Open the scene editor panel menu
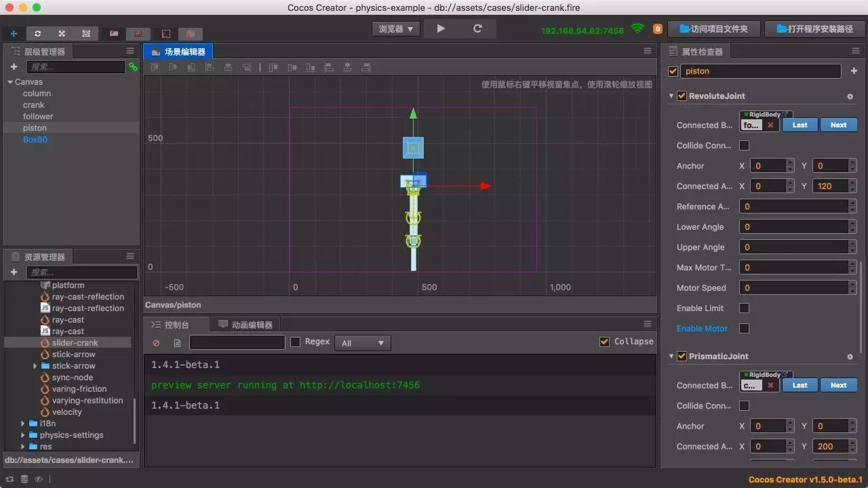The width and height of the screenshot is (868, 488). click(x=648, y=51)
